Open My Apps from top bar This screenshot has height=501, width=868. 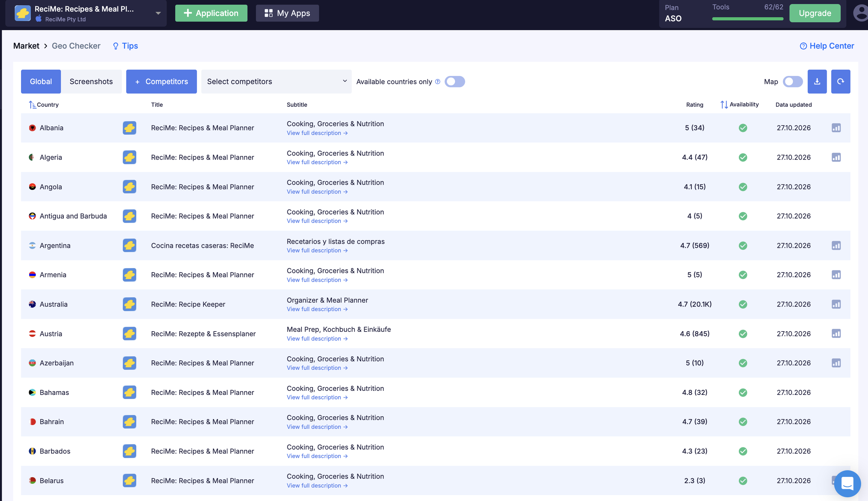(288, 13)
